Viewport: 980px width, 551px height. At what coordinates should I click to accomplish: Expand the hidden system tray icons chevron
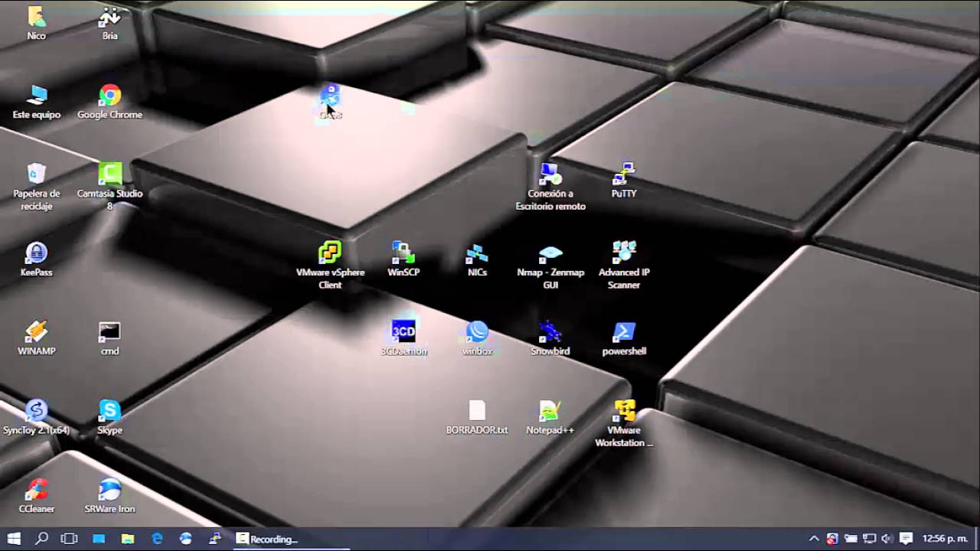[814, 539]
